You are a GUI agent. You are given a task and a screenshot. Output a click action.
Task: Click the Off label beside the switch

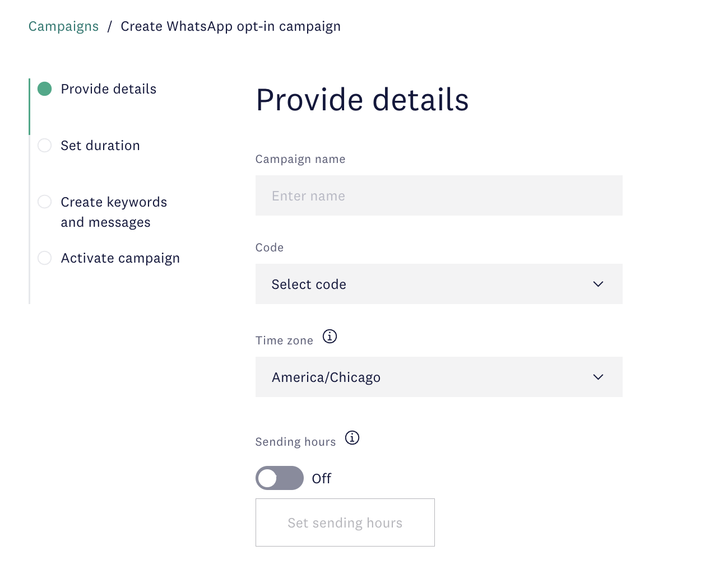click(x=322, y=479)
